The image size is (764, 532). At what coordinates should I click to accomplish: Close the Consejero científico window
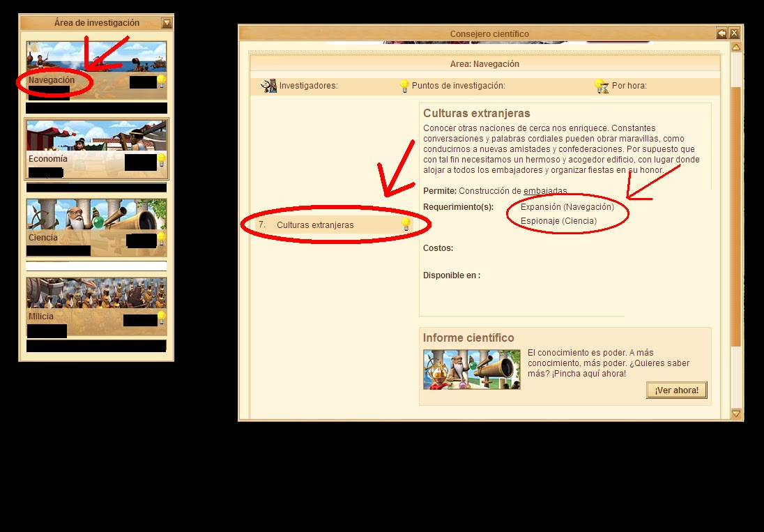(734, 33)
